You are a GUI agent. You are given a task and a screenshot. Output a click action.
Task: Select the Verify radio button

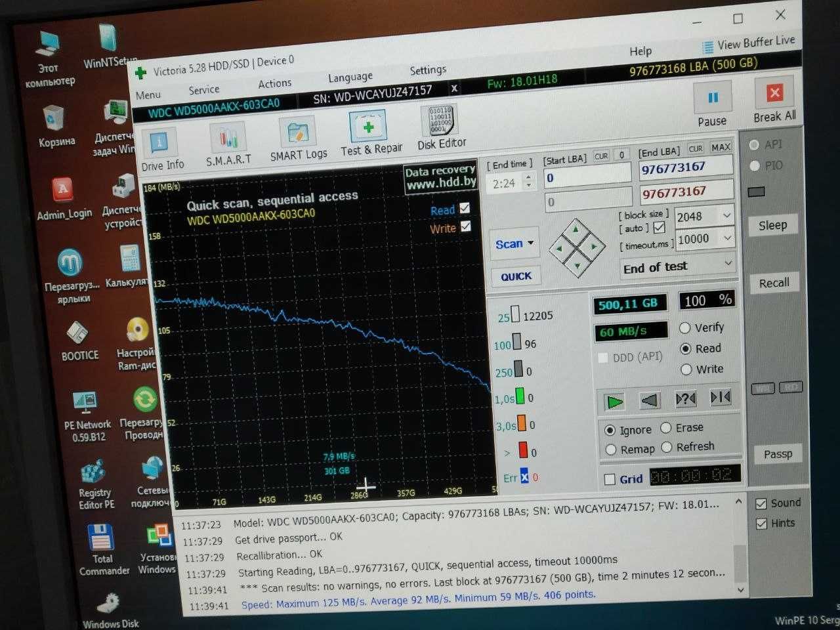click(685, 327)
